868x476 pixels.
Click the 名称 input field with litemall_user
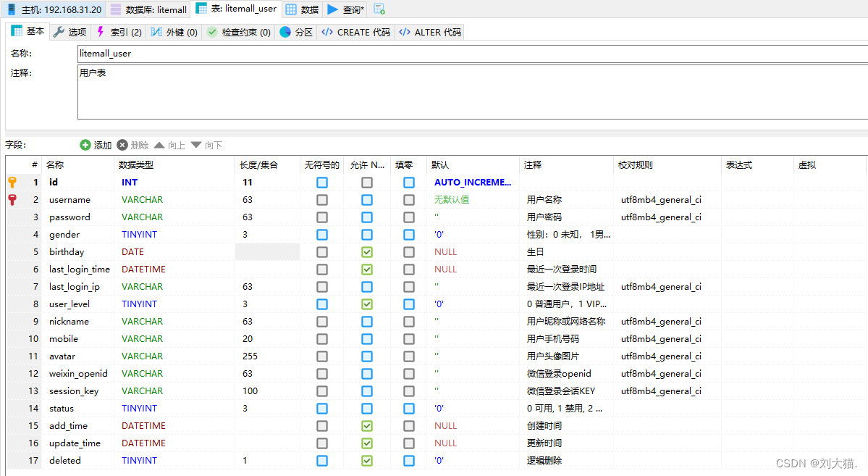(473, 54)
